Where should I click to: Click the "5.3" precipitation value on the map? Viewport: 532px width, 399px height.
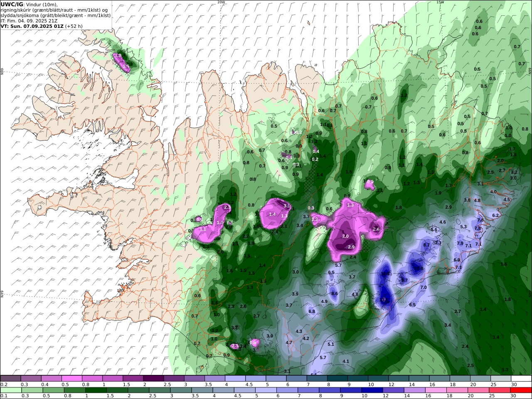pos(464,227)
